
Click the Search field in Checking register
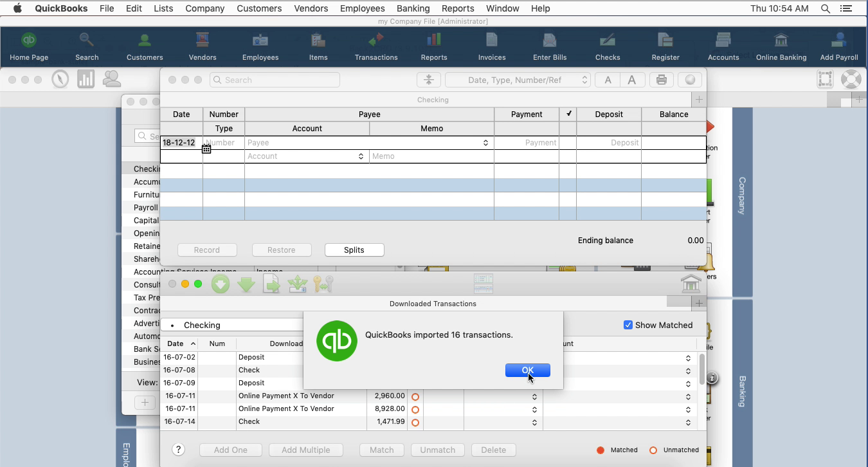275,80
